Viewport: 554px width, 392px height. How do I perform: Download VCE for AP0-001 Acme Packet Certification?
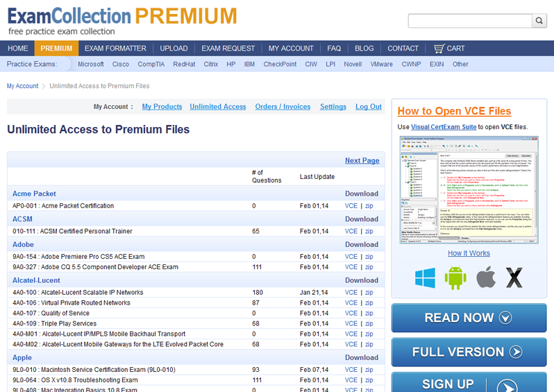351,206
